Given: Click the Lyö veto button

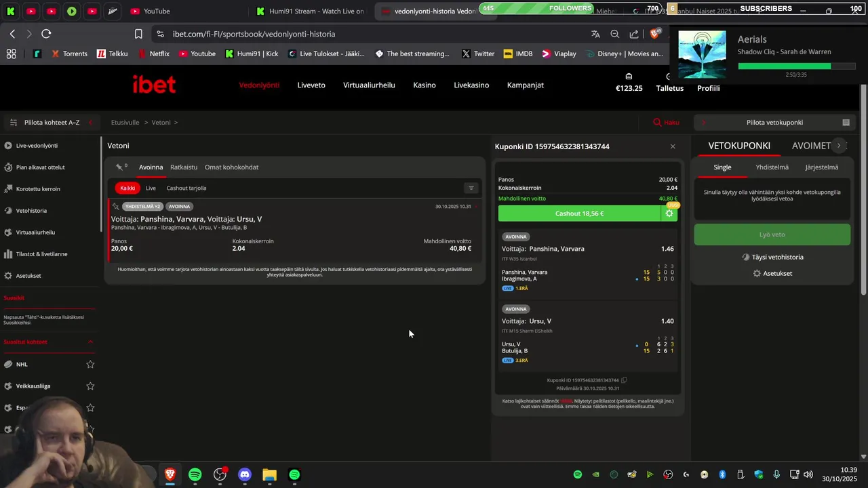Looking at the screenshot, I should (x=772, y=235).
